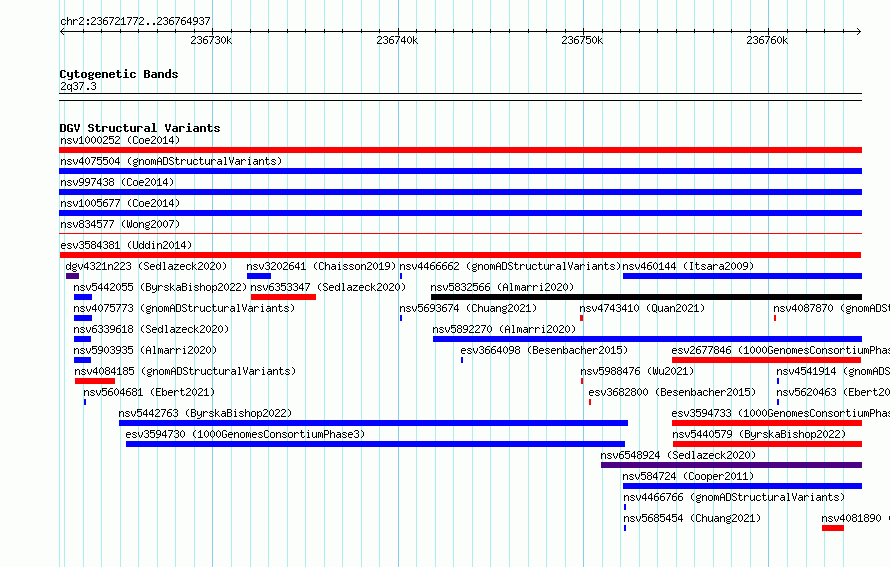This screenshot has width=890, height=567.
Task: Click nsv5440579 (ByrskaBishop2022) label
Action: click(759, 434)
